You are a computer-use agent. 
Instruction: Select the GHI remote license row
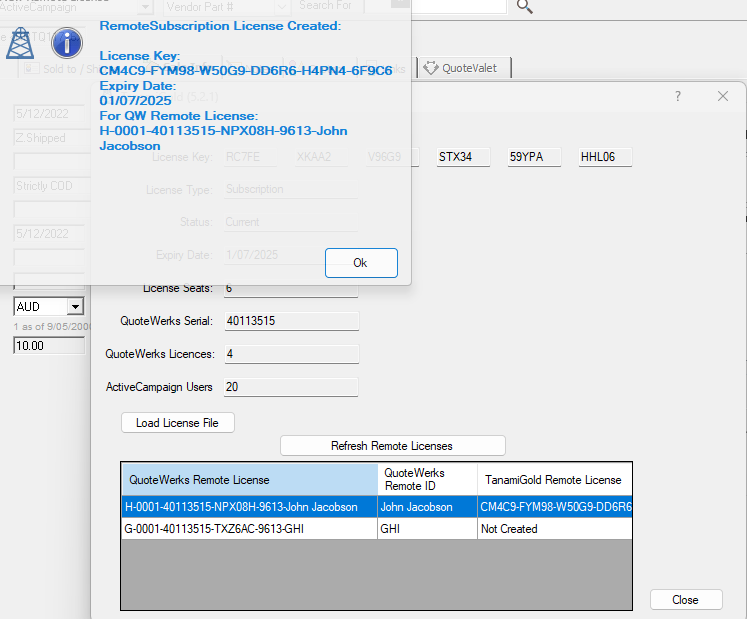click(x=250, y=529)
